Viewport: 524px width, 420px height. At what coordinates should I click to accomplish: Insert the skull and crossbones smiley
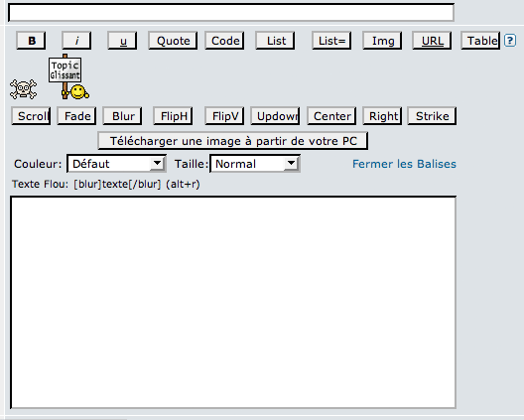[23, 89]
